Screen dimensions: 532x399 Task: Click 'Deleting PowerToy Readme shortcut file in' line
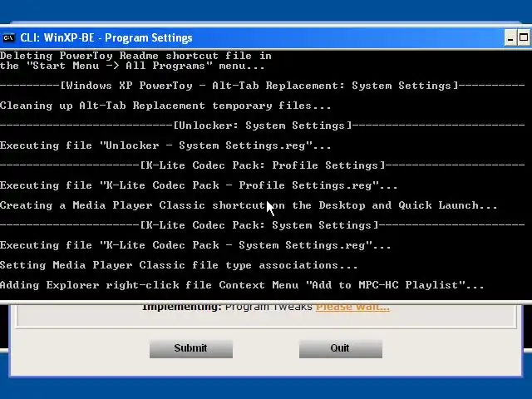[135, 56]
